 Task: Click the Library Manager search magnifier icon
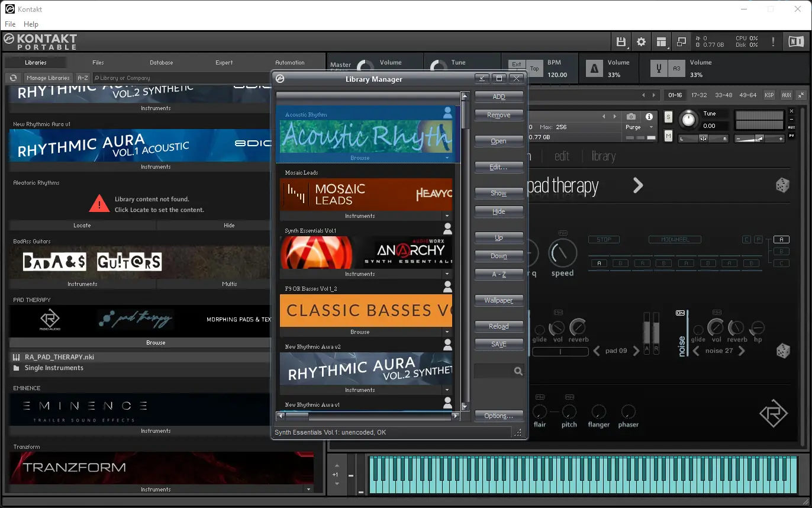pyautogui.click(x=518, y=371)
